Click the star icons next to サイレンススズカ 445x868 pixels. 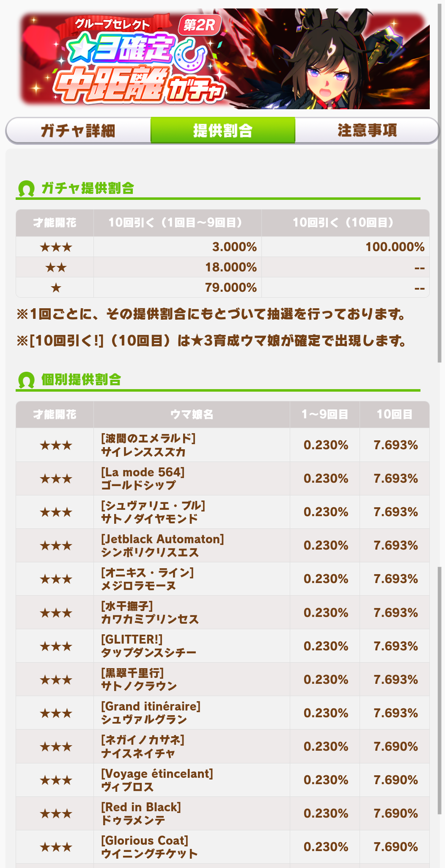pos(56,445)
